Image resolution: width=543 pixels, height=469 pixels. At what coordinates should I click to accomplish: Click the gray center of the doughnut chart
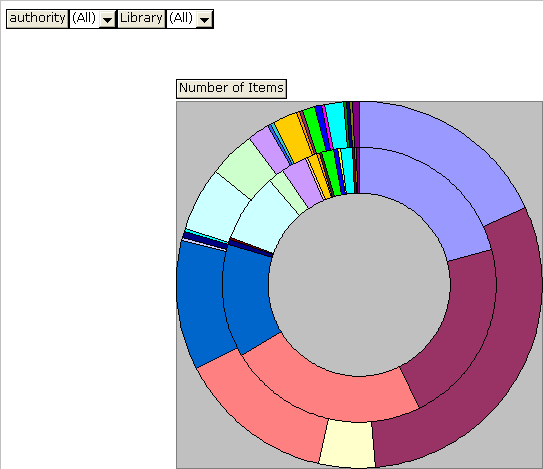click(x=359, y=285)
